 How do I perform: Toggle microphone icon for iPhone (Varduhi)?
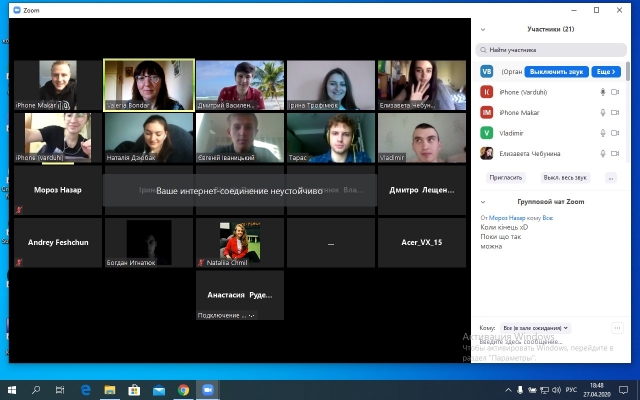coord(602,92)
